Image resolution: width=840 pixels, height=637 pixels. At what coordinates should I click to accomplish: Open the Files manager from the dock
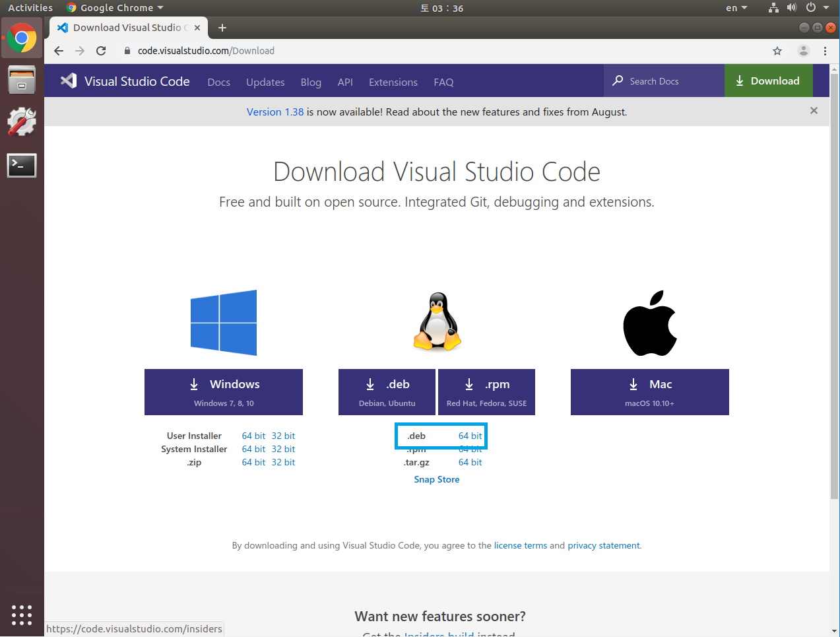(22, 80)
